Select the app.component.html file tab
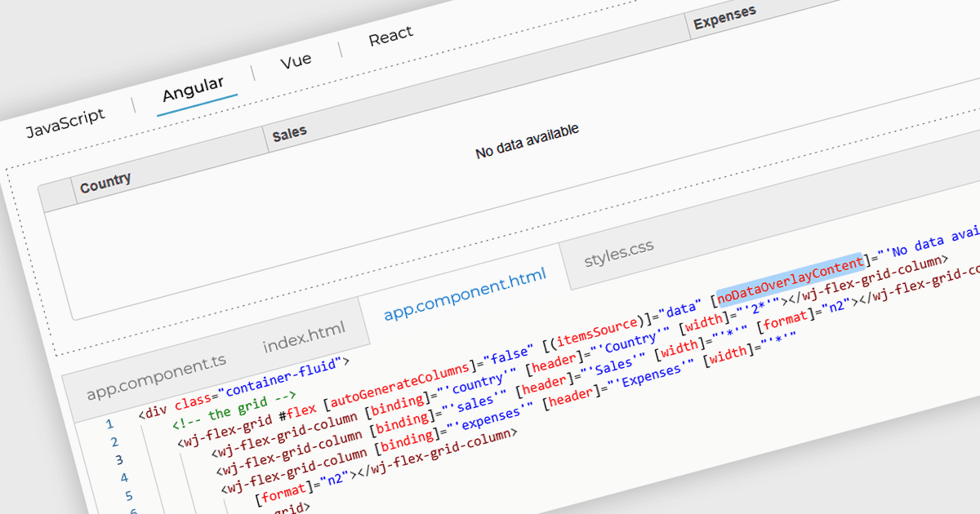Screen dimensions: 980x514 coord(465,293)
